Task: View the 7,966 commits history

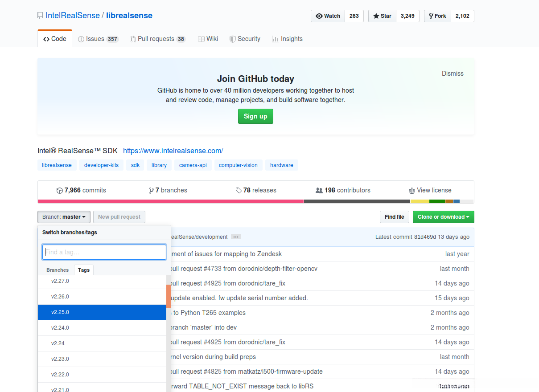Action: (81, 190)
